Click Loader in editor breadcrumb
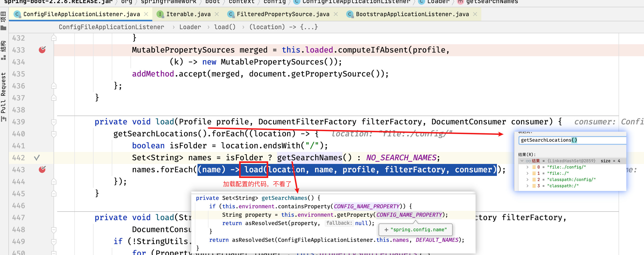 coord(190,27)
